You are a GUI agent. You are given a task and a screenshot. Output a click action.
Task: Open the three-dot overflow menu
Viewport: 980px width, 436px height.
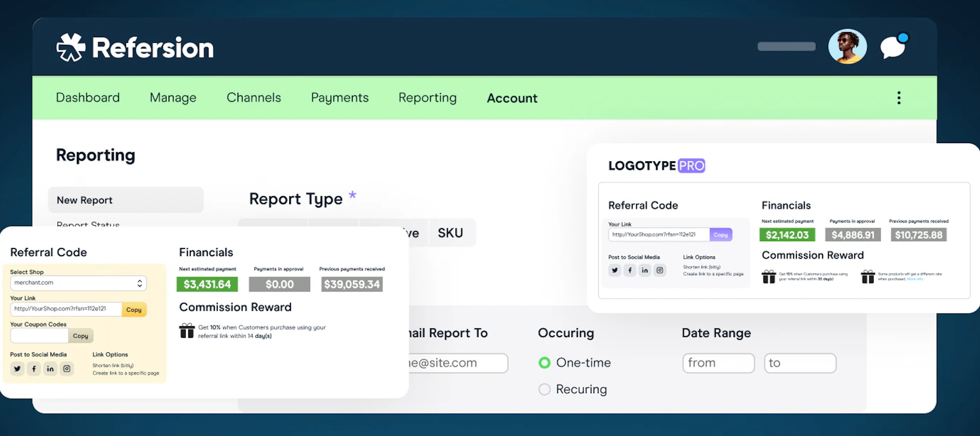899,98
